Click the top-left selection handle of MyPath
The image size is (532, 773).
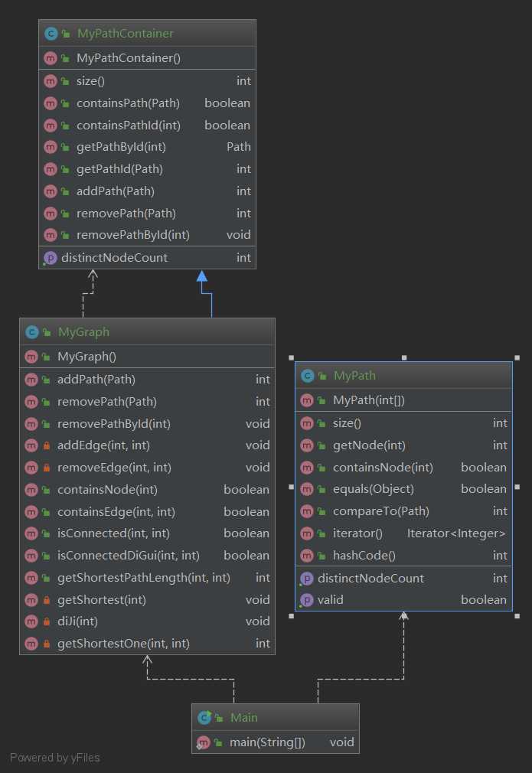click(292, 357)
